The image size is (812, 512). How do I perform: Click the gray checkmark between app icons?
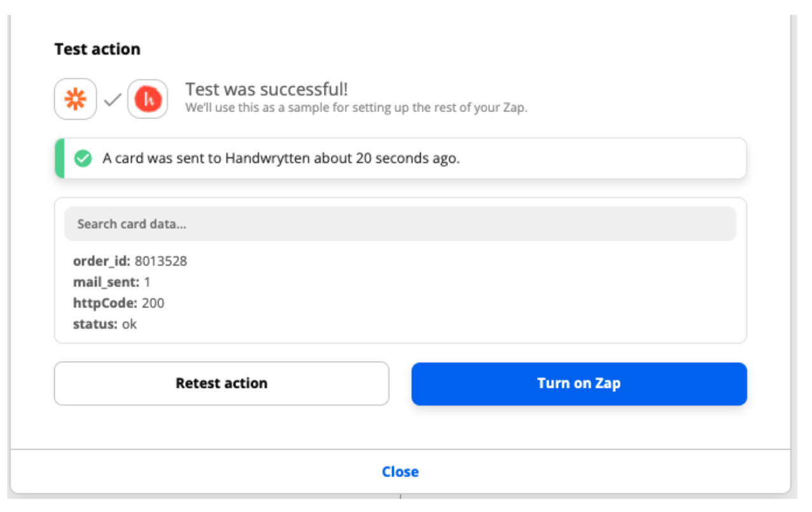tap(113, 99)
